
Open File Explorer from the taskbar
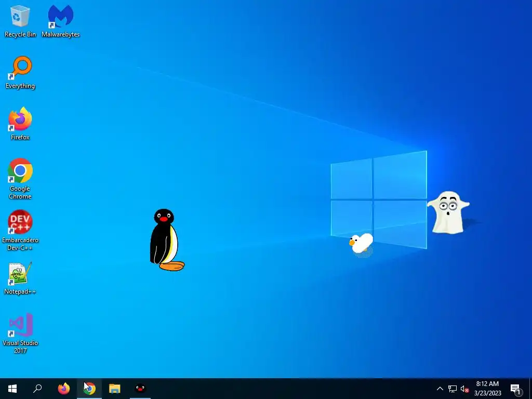[x=115, y=389]
